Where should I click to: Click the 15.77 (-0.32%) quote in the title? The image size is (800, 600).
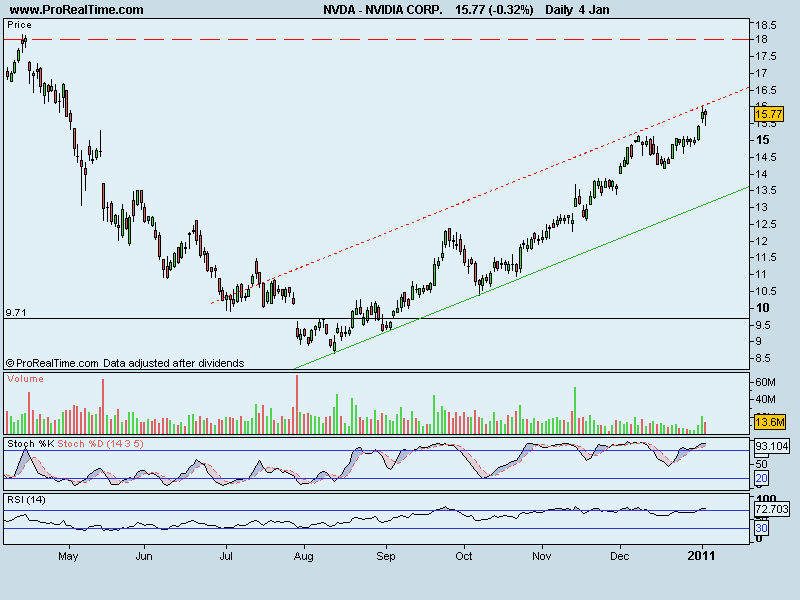[494, 10]
